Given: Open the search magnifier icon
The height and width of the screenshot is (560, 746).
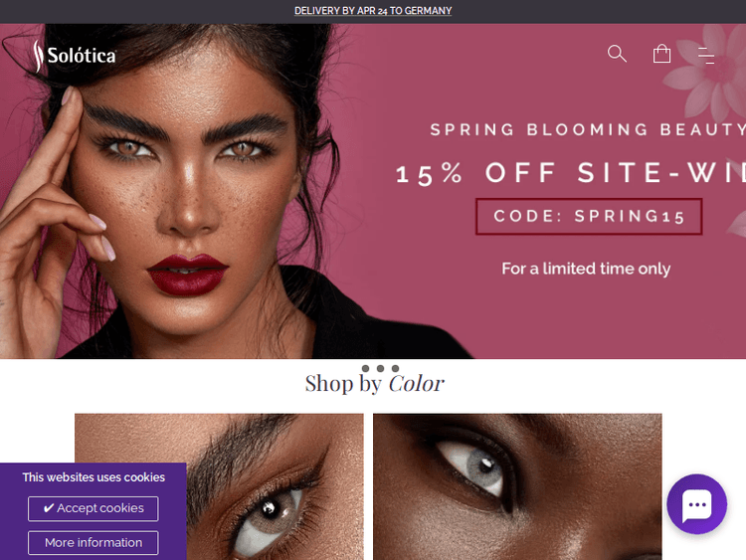Looking at the screenshot, I should [x=617, y=54].
